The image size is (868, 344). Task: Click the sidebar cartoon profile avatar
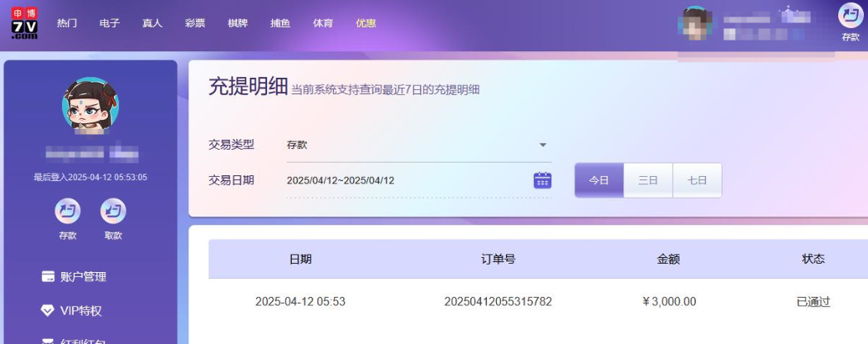coord(90,107)
